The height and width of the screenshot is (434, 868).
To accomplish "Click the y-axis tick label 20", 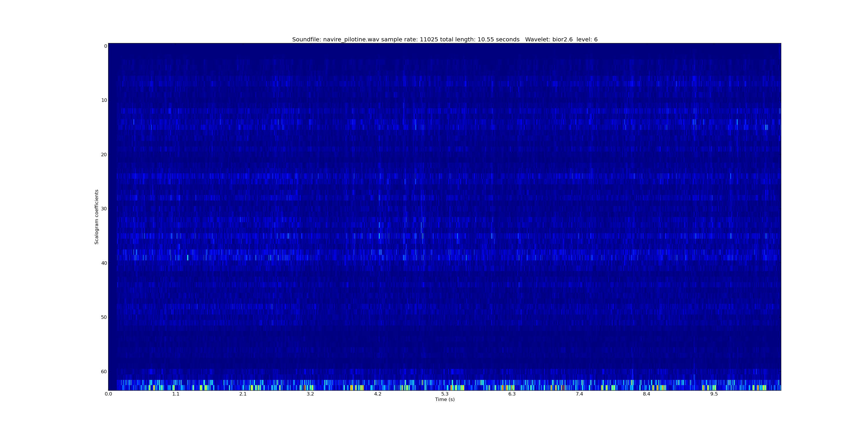I will [104, 155].
